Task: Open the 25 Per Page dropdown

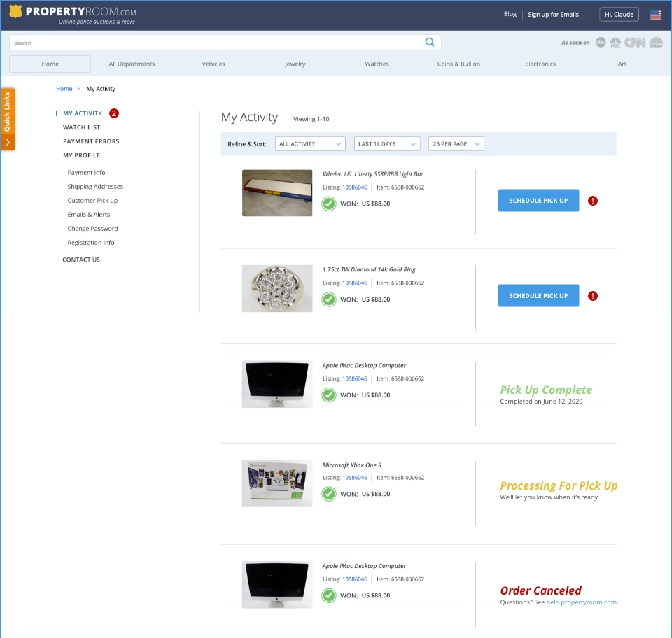Action: click(x=456, y=144)
